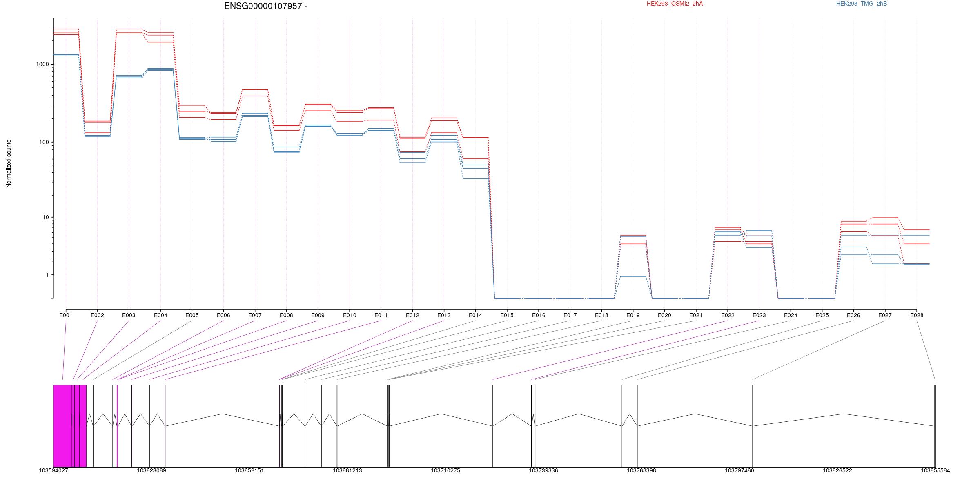
Task: Click exon label E027
Action: tap(885, 315)
